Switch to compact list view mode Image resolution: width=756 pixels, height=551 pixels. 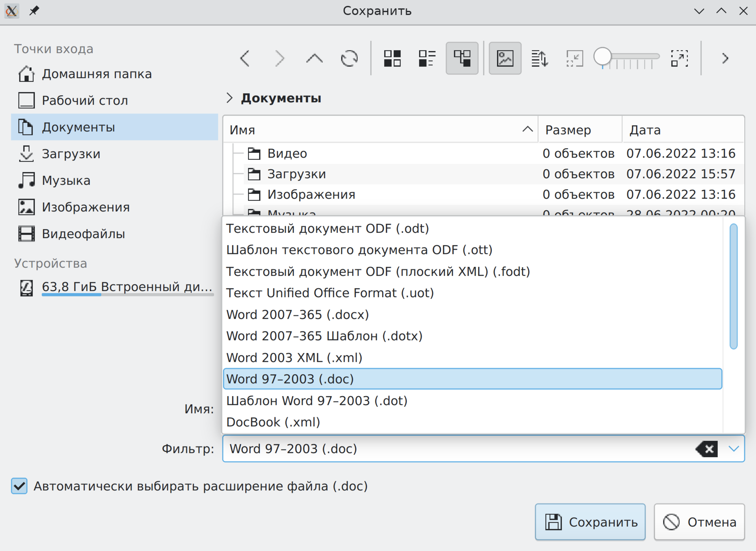[x=427, y=59]
